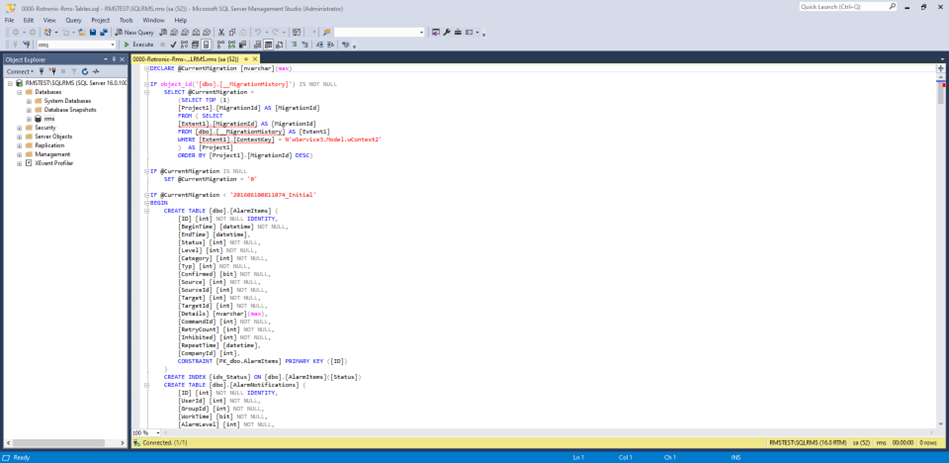The image size is (949, 463).
Task: Click the Save file icon
Action: click(x=93, y=32)
